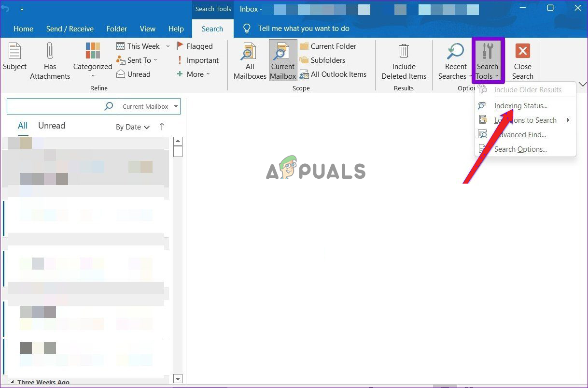
Task: Click the message list scrollbar down arrow
Action: [178, 379]
